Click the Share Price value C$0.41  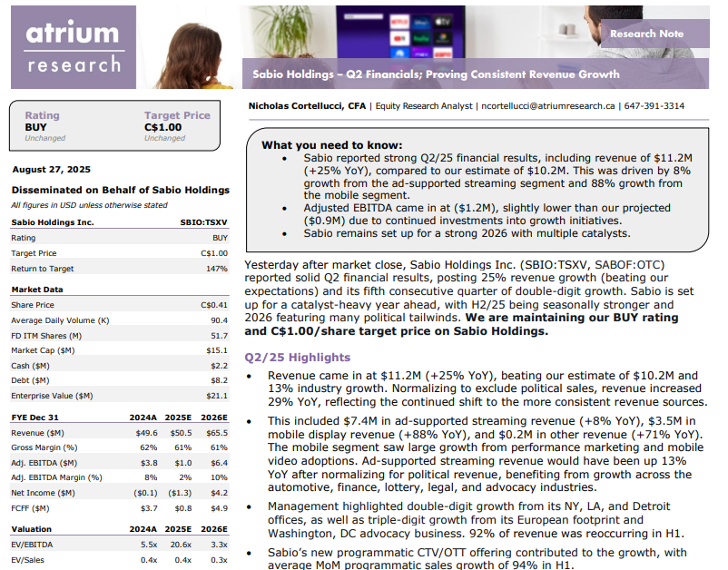point(214,305)
